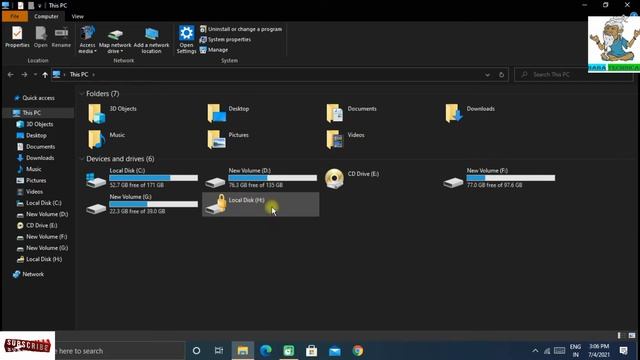Click This PC in the address bar
Viewport: 640px width, 360px height.
click(x=79, y=75)
